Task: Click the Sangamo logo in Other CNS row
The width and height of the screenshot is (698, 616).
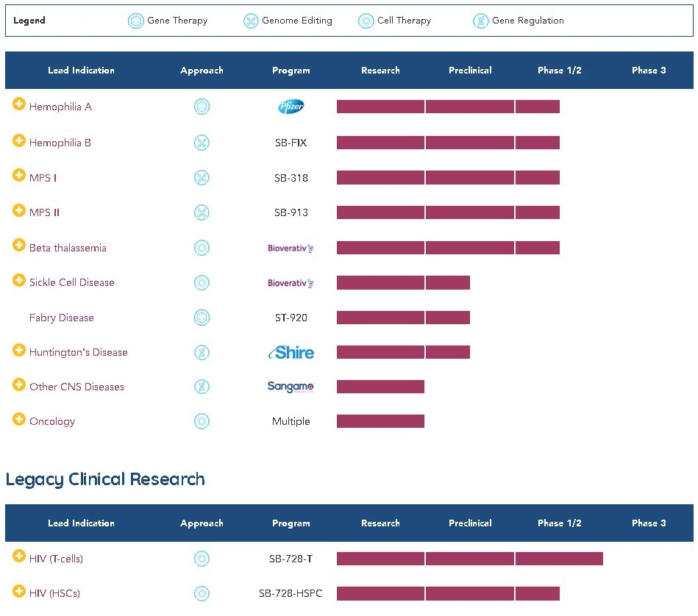Action: click(x=291, y=387)
